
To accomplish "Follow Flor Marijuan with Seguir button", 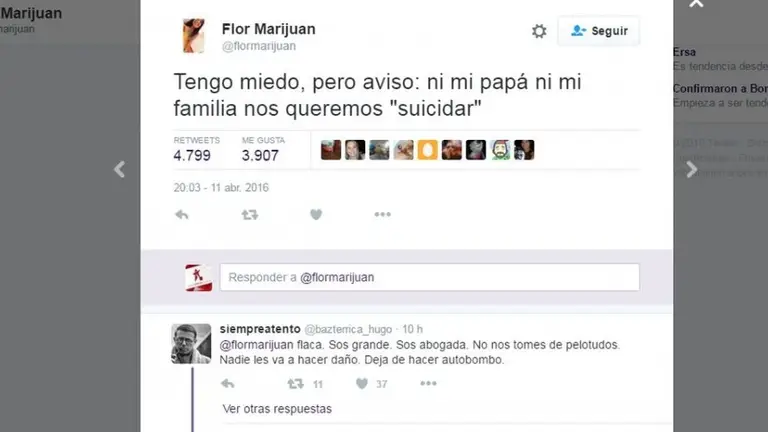I will tap(599, 31).
